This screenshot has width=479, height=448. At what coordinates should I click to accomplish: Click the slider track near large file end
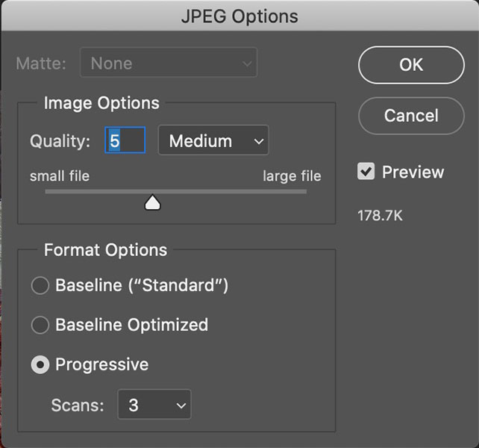click(291, 192)
